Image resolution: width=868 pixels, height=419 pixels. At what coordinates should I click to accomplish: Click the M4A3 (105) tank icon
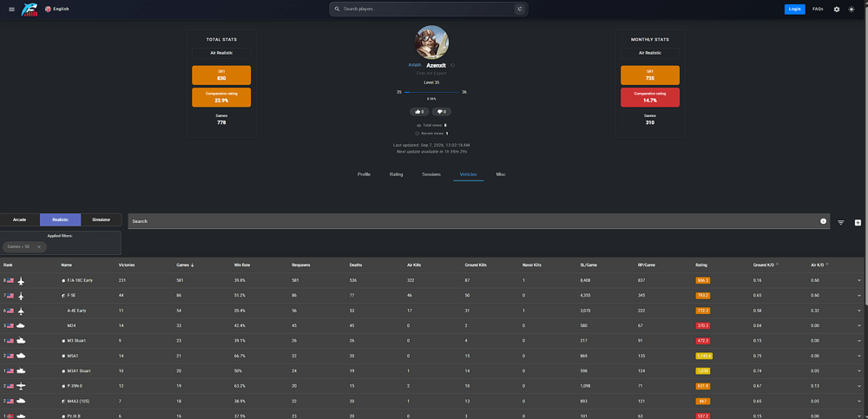point(21,401)
